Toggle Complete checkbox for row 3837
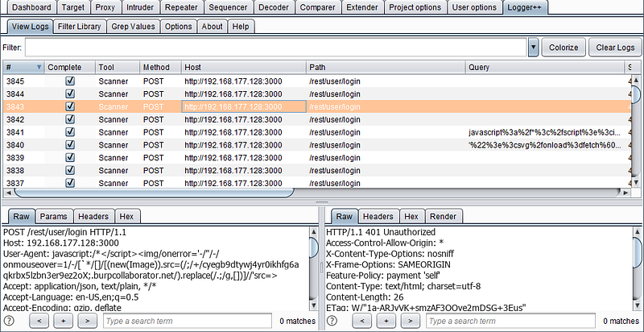The width and height of the screenshot is (644, 332). point(70,183)
